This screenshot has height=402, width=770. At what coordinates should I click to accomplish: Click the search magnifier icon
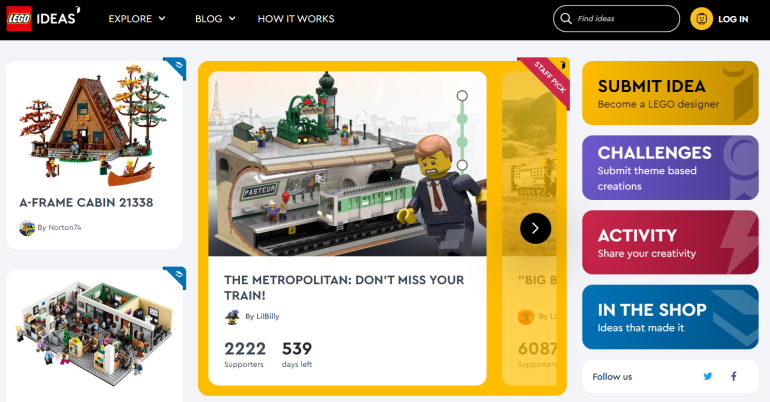pos(566,19)
